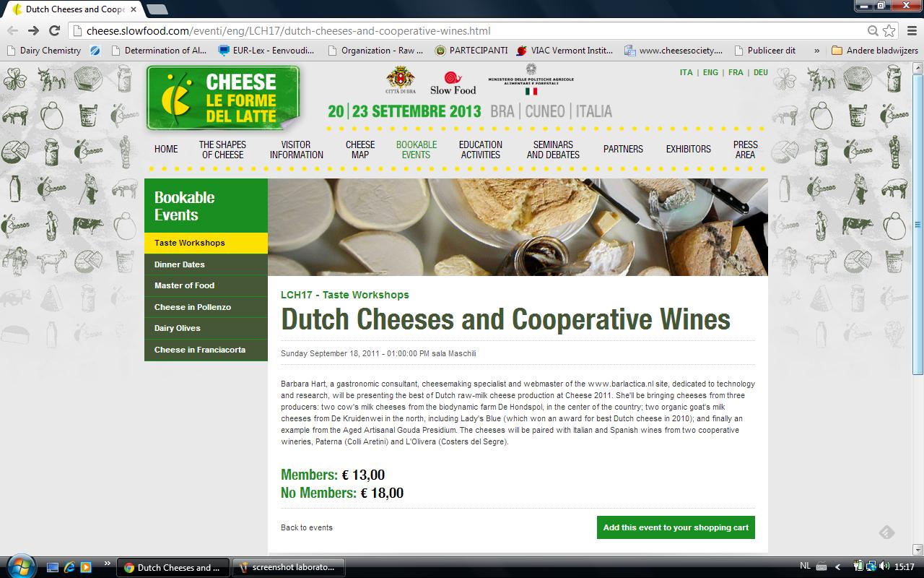Expand the taskbar quick launch chevron
This screenshot has width=924, height=578.
coord(108,564)
